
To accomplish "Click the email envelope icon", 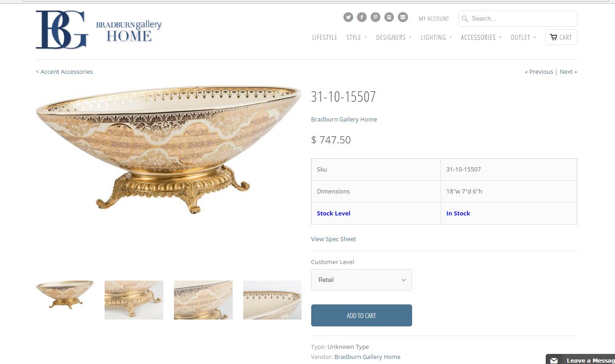I will tap(403, 17).
